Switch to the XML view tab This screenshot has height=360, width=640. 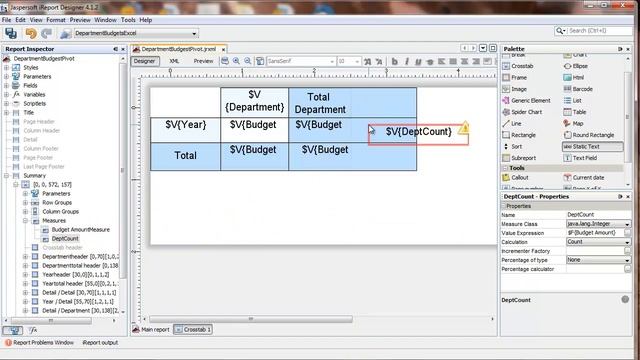pyautogui.click(x=174, y=61)
